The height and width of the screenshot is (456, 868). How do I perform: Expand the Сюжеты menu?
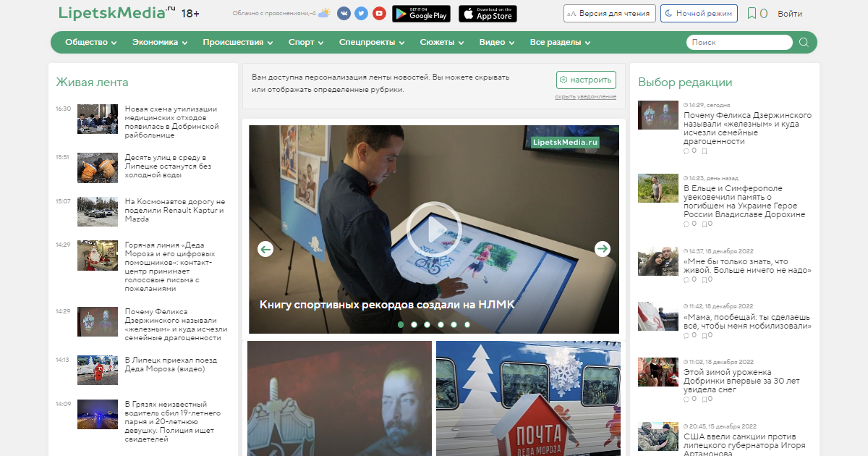pos(442,42)
